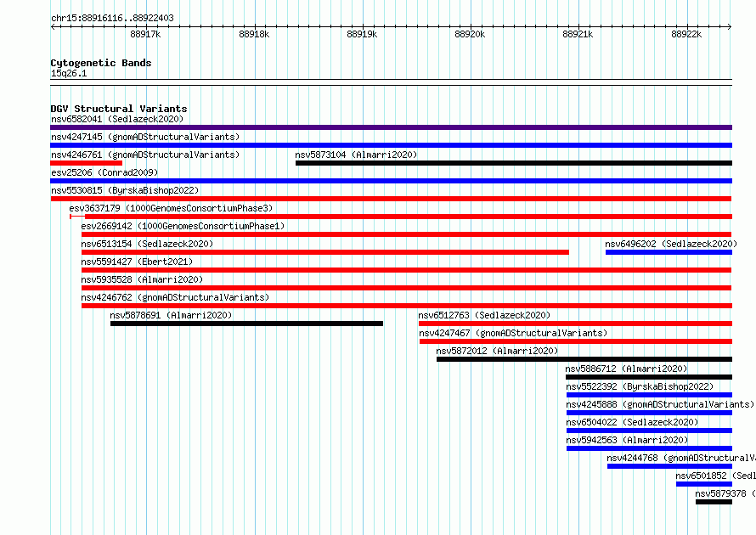The width and height of the screenshot is (756, 535).
Task: Click the nsv6496202 (Sedlazeck2020) label
Action: pyautogui.click(x=671, y=244)
